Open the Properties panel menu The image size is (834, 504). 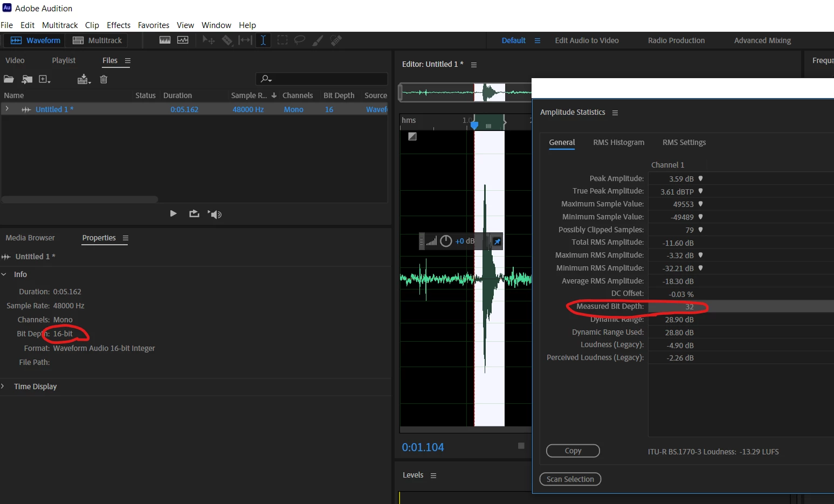[x=126, y=238]
